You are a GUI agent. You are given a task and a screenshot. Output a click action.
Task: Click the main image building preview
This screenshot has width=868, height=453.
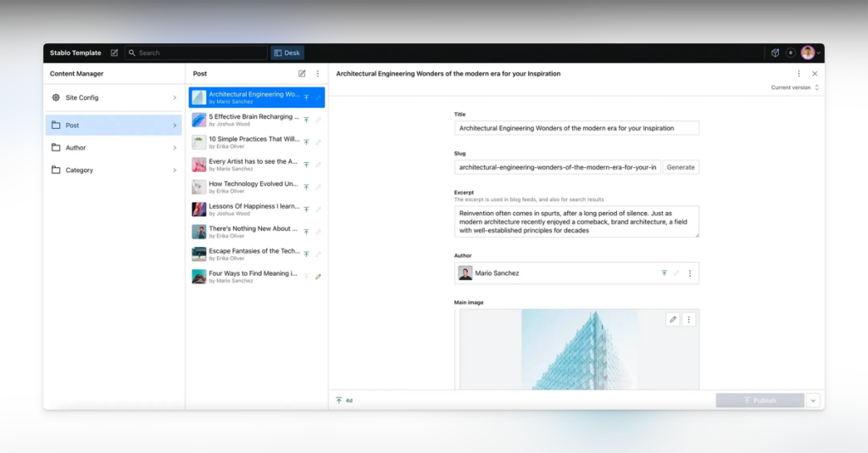click(x=578, y=350)
